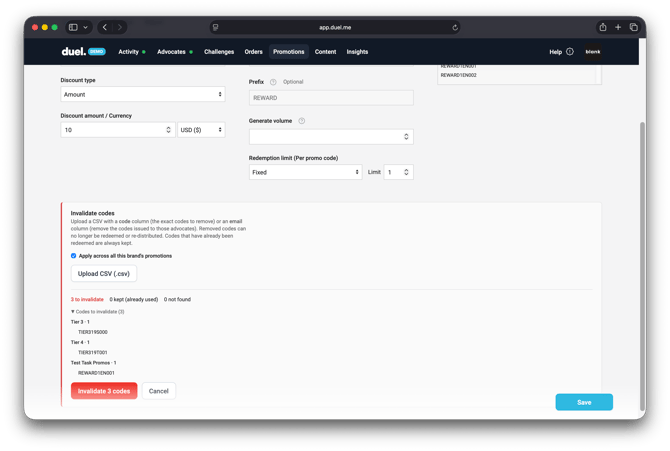The height and width of the screenshot is (451, 670).
Task: Open the blank account avatar
Action: pos(593,52)
